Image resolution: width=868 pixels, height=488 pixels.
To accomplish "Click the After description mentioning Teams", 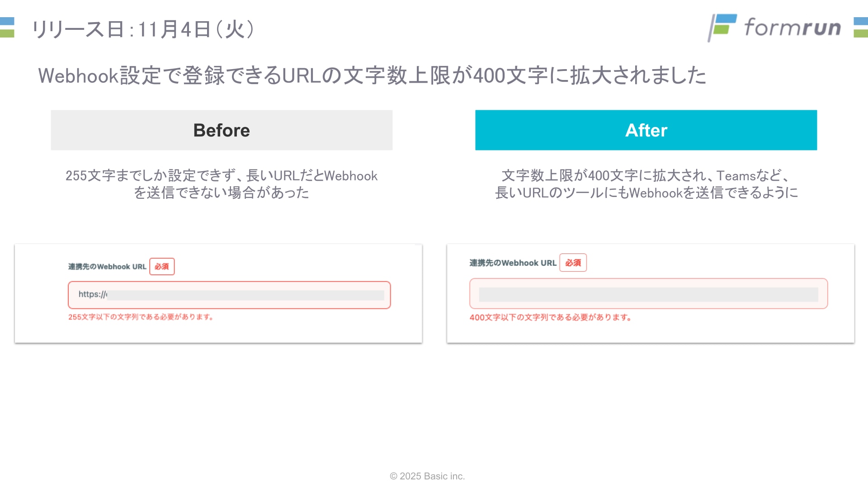I will (646, 184).
